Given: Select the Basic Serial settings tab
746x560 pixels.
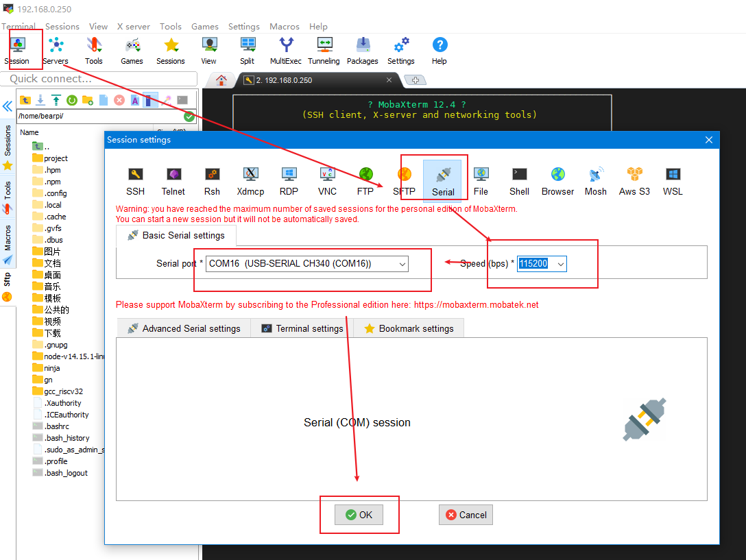Looking at the screenshot, I should coord(176,236).
